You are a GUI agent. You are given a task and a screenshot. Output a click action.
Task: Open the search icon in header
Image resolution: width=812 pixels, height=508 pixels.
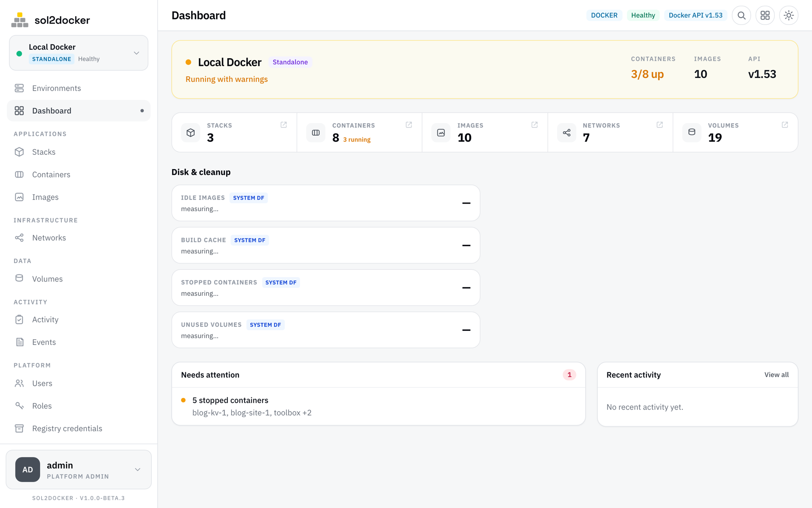(x=741, y=15)
